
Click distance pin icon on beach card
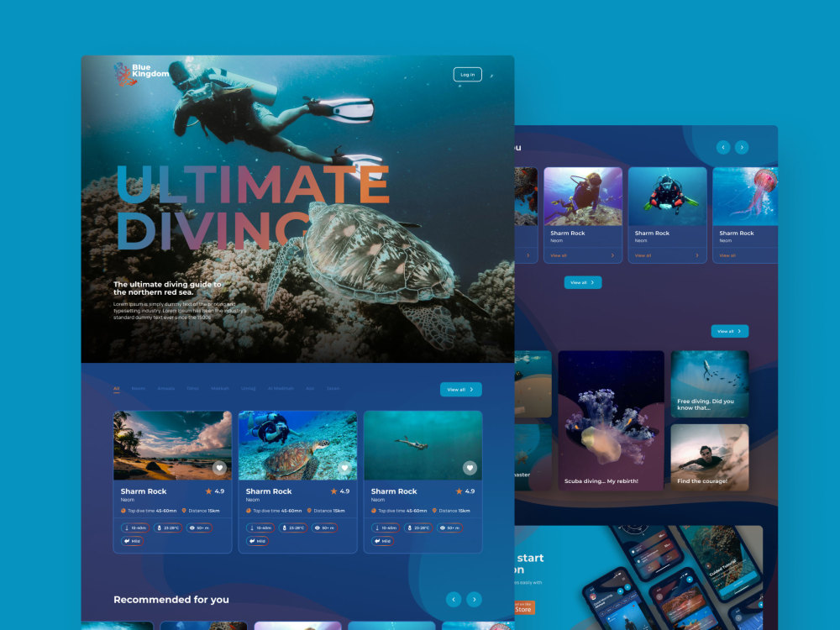coord(184,511)
